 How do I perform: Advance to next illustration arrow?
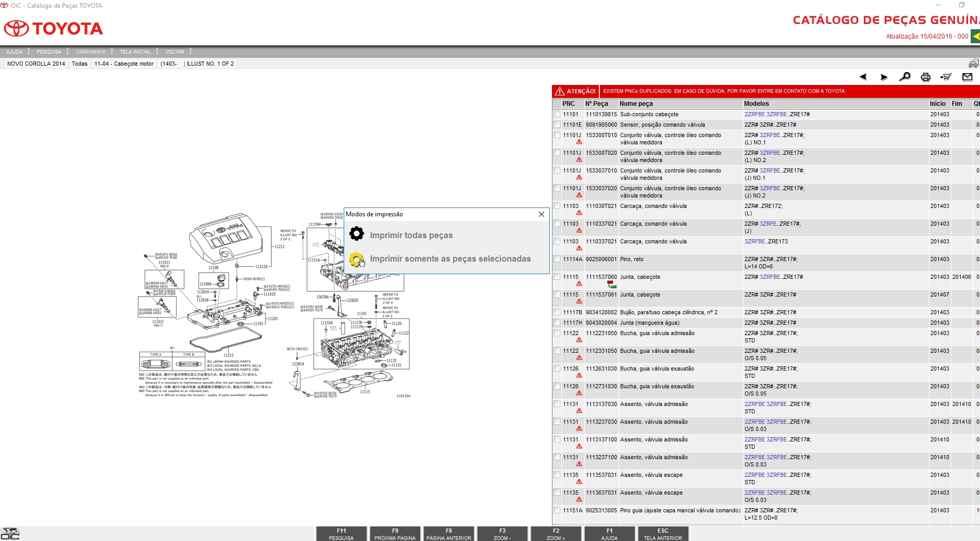884,77
